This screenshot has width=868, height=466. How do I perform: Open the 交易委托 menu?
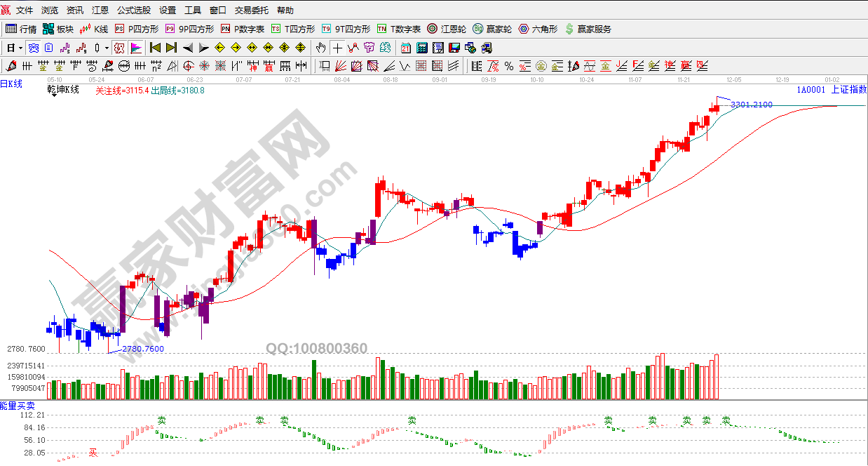pyautogui.click(x=252, y=11)
